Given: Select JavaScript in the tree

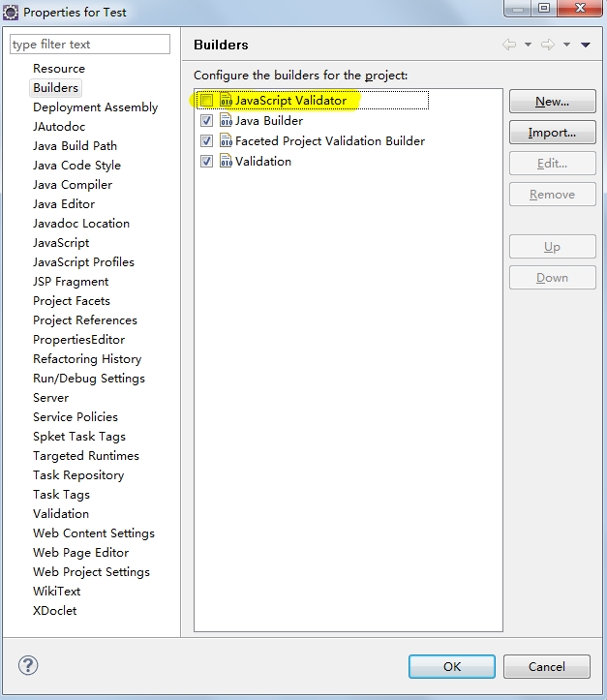Looking at the screenshot, I should coord(61,242).
